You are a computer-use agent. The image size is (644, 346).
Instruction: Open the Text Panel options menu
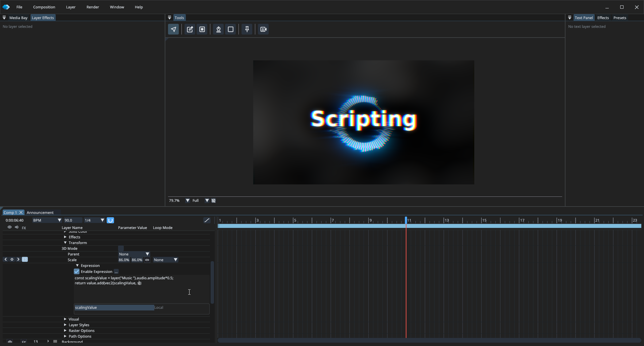[x=570, y=18]
